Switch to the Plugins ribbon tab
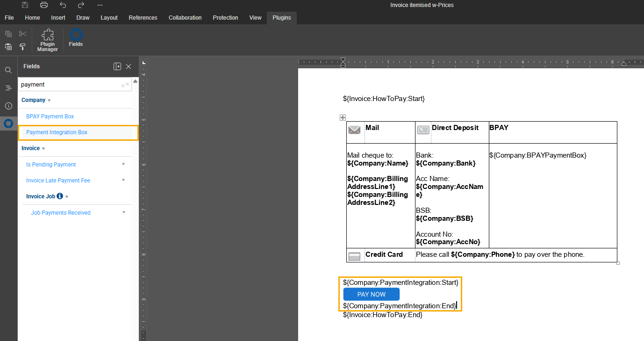Screen dimensions: 644x341 pos(281,17)
